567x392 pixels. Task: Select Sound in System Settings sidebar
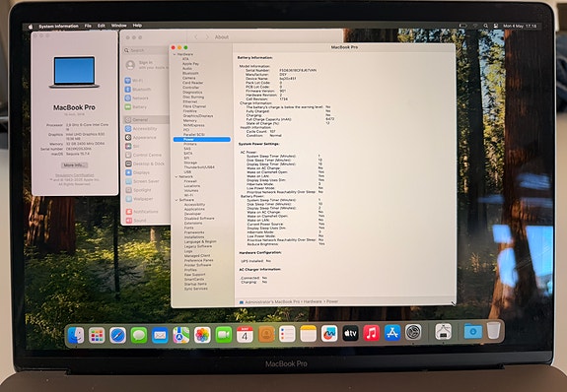tap(146, 220)
